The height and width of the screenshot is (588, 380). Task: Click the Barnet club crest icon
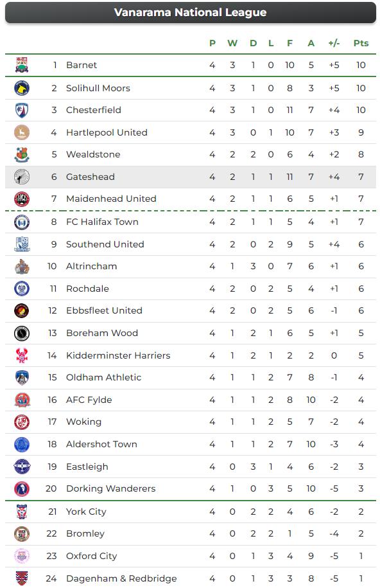coord(22,65)
